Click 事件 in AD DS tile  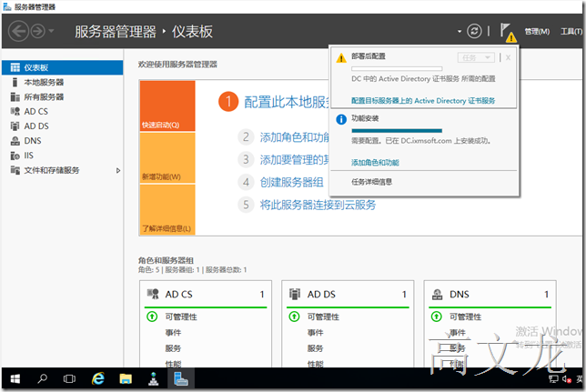(x=316, y=333)
